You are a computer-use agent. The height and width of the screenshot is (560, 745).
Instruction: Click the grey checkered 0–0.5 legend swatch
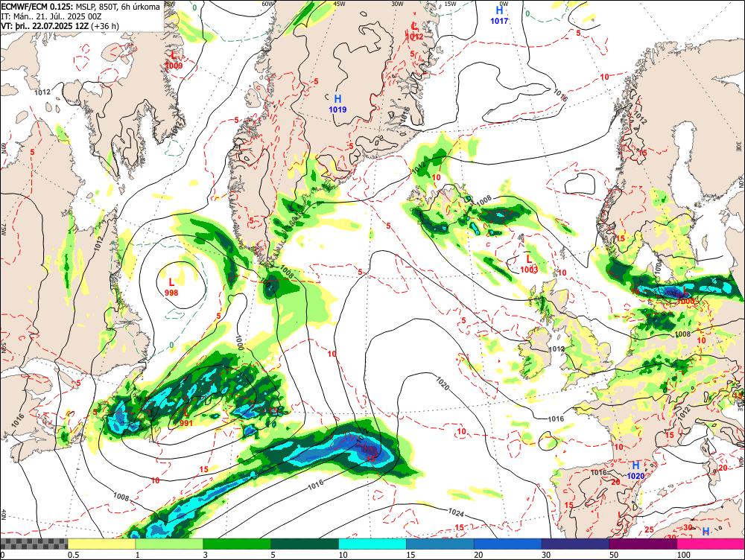34,544
